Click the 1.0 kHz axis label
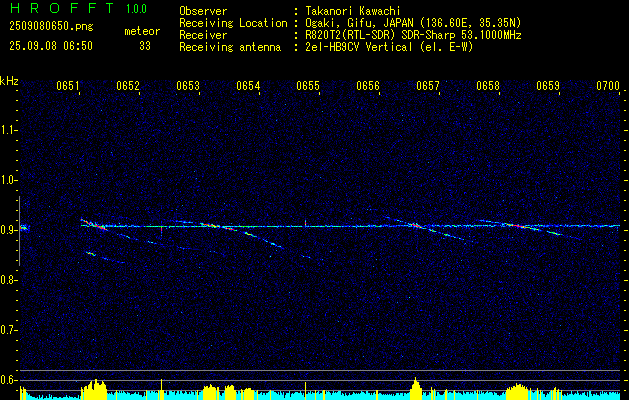The image size is (629, 400). point(8,180)
